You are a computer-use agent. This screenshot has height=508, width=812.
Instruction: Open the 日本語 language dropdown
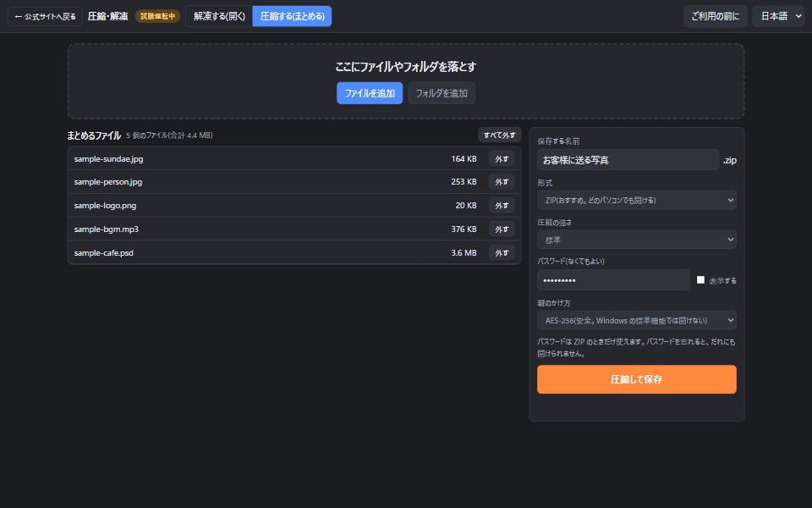(x=778, y=16)
